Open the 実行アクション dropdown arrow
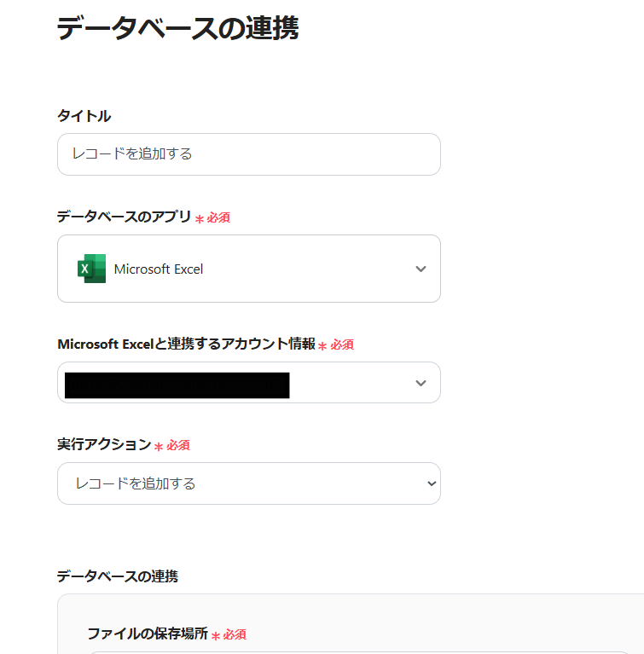 [x=430, y=483]
